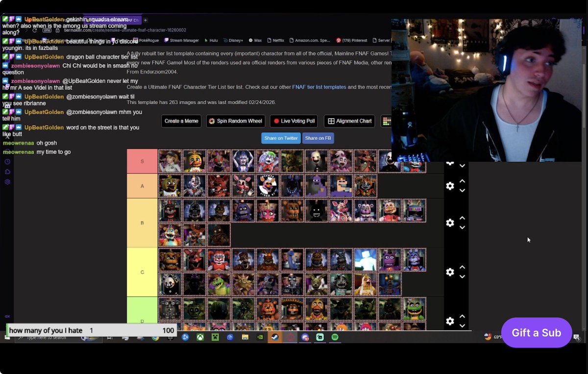Open Minecraft from the taskbar
The width and height of the screenshot is (588, 374).
coord(215,337)
